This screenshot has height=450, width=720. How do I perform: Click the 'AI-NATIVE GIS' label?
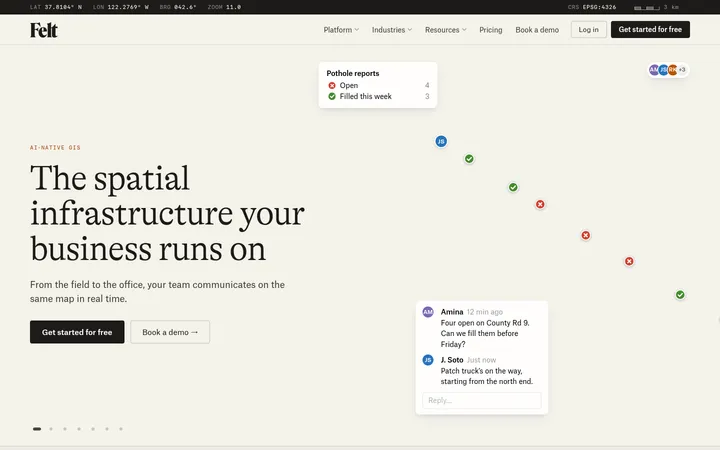[55, 148]
